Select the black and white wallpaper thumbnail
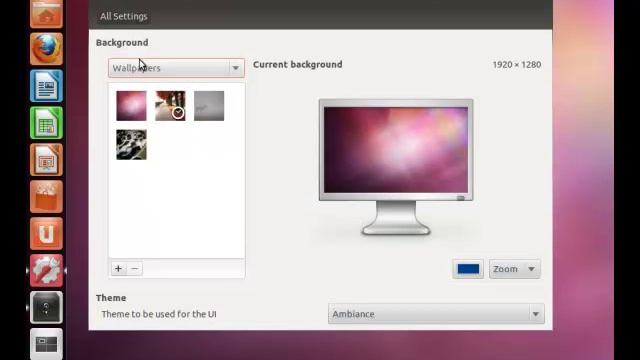This screenshot has width=640, height=360. 131,144
